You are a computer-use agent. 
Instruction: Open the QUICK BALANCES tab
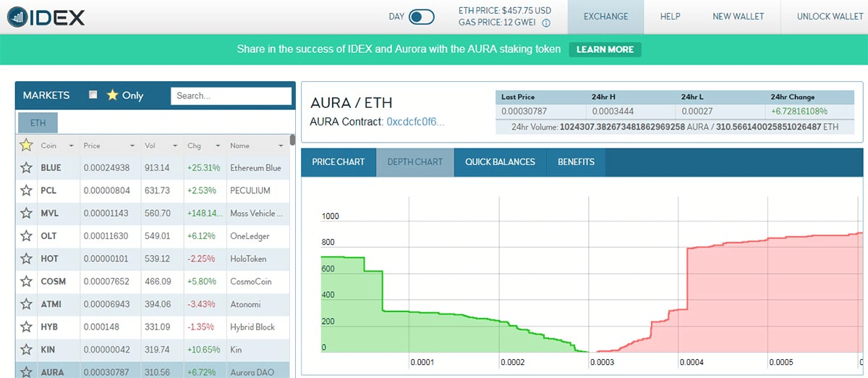point(501,162)
